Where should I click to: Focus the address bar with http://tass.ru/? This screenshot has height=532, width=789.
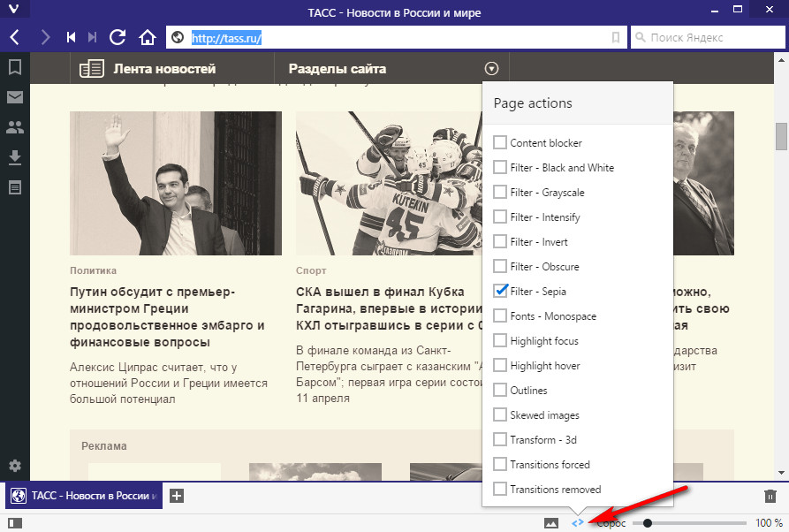(397, 37)
